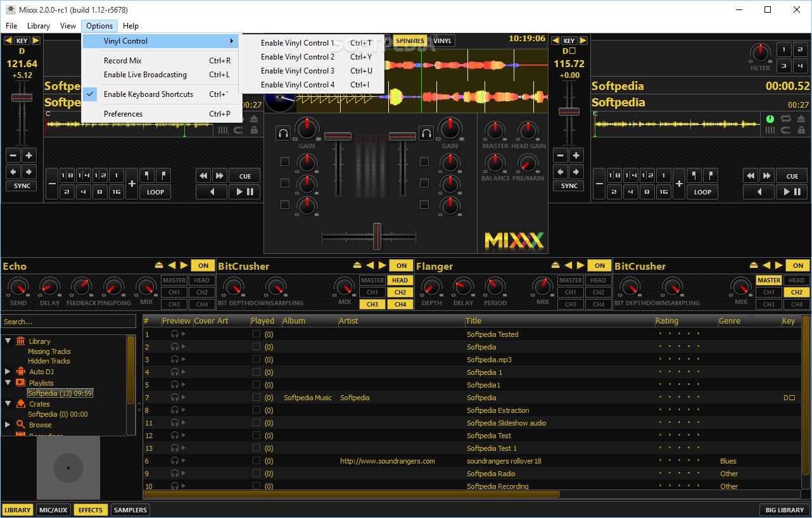Lower key using left arrow on right deck
This screenshot has height=518, width=812.
(555, 41)
